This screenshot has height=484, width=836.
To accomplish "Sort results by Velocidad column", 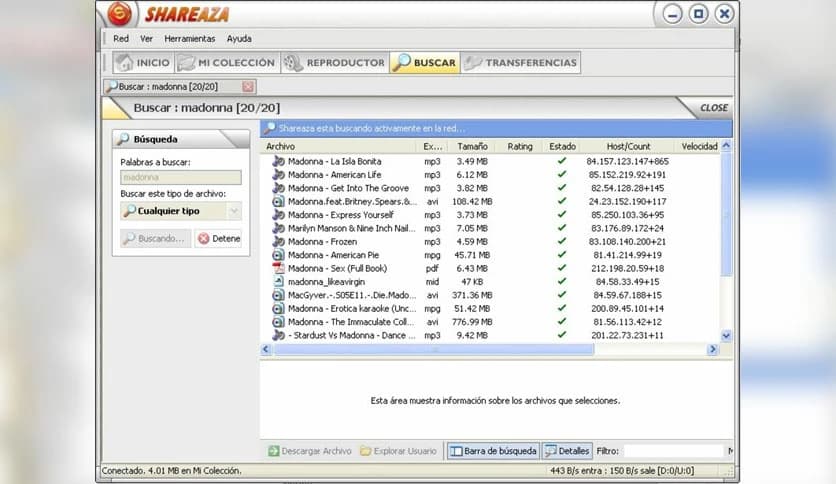I will tap(699, 146).
